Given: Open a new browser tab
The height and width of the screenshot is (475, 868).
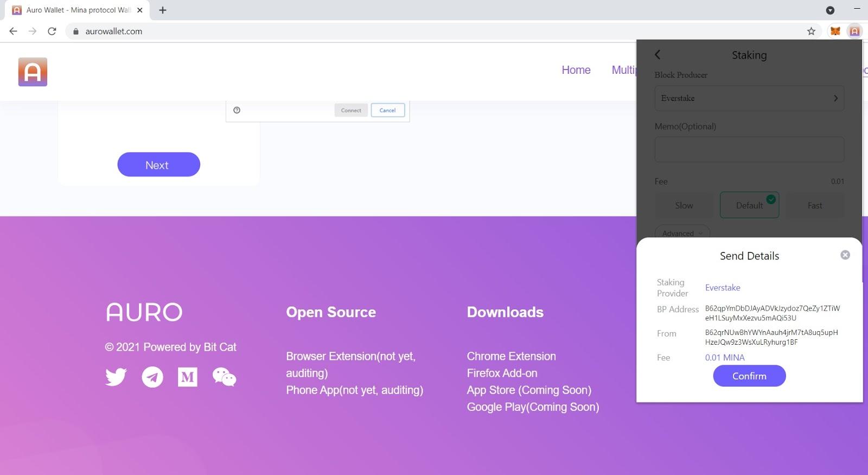Looking at the screenshot, I should point(163,10).
